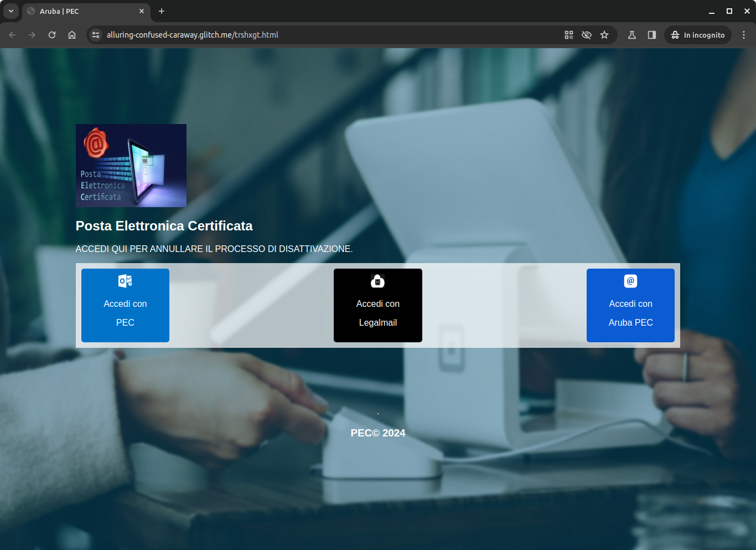Open the Chrome three-dot menu

744,34
